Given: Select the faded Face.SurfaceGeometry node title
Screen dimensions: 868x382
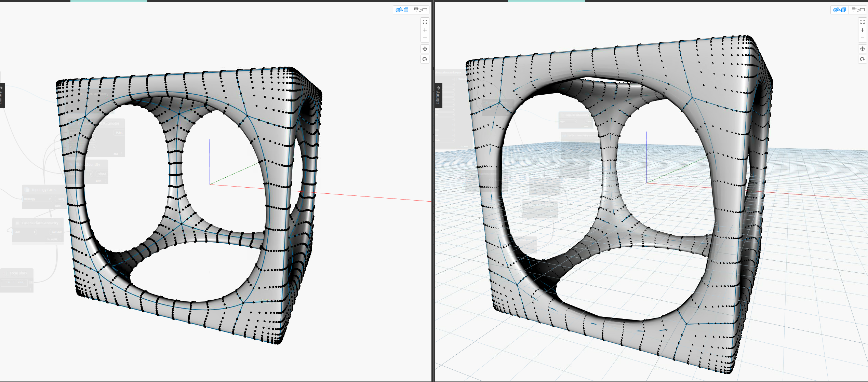Looking at the screenshot, I should [x=40, y=223].
